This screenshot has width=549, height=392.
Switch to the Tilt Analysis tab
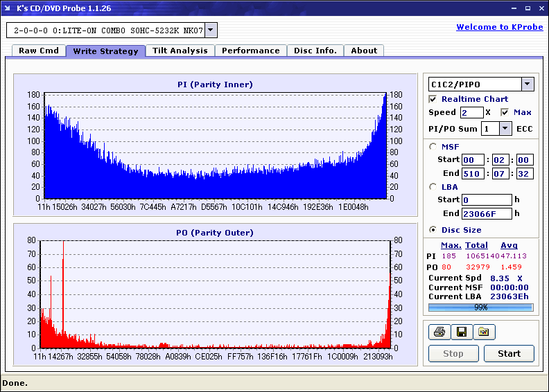(x=180, y=51)
